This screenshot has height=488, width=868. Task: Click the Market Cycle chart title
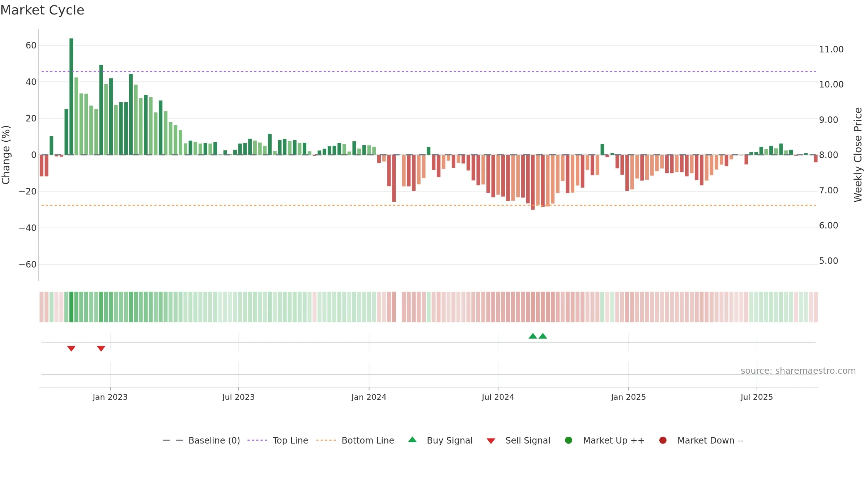42,10
